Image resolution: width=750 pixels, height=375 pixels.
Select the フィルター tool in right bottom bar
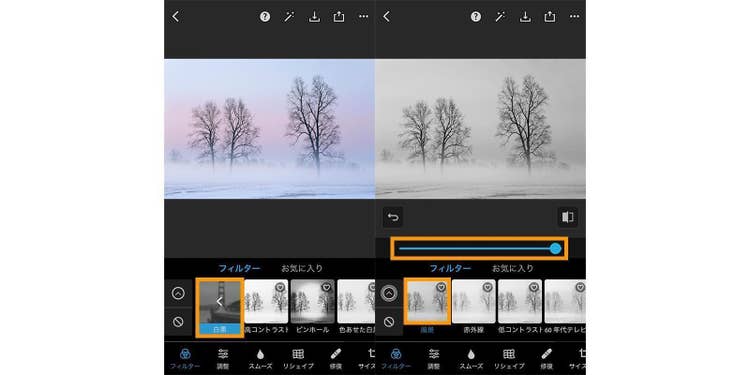[x=395, y=360]
